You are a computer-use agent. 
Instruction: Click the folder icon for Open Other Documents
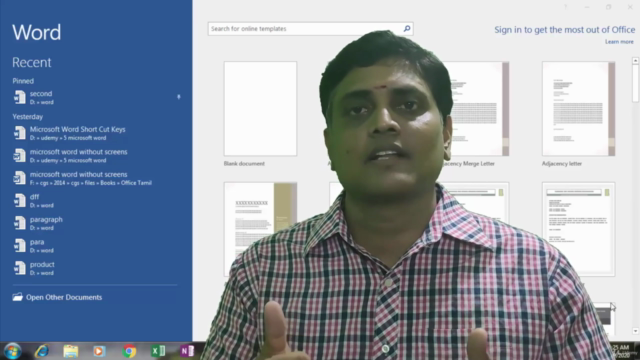click(18, 297)
